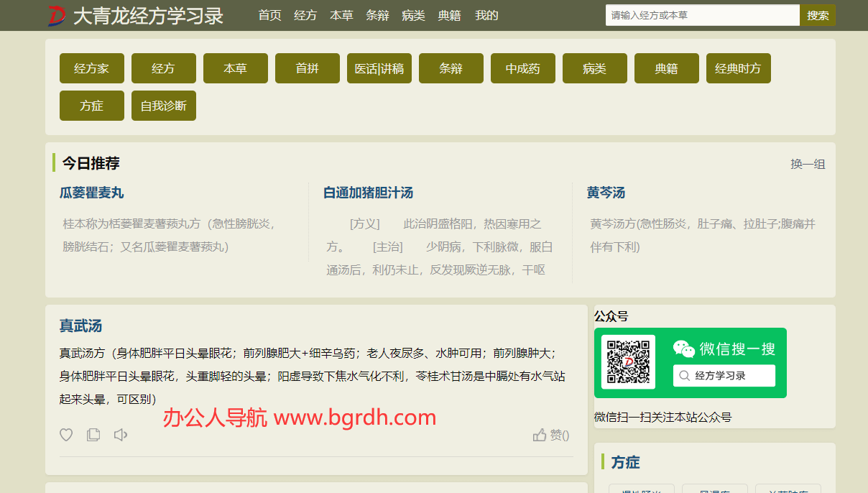This screenshot has height=493, width=868.
Task: Click the 经典时方 category button
Action: 738,68
